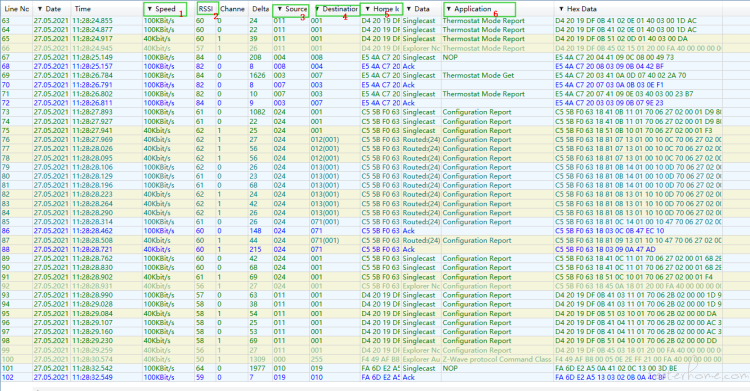The height and width of the screenshot is (391, 750).
Task: Click the Z-Wave protocol Command Class cell
Action: point(497,359)
